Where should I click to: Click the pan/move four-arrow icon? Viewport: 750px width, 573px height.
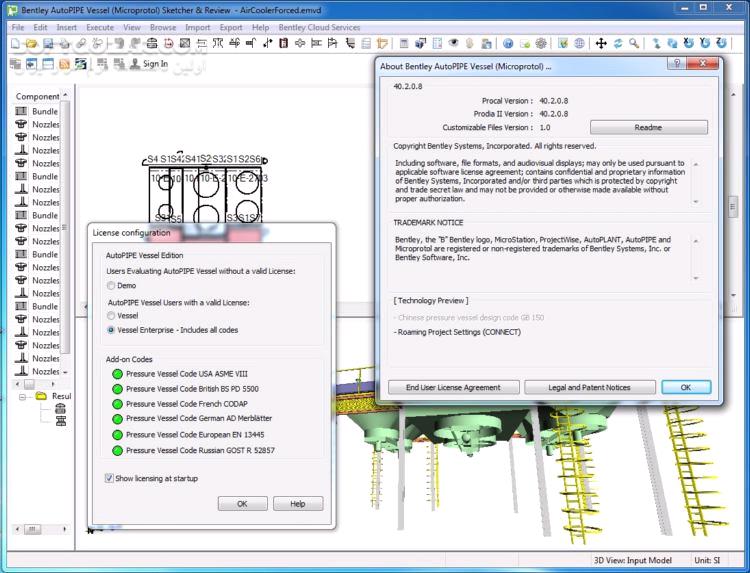pos(601,44)
